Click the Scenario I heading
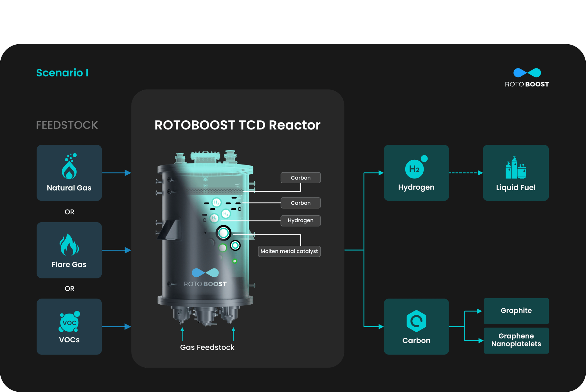The image size is (586, 392). [x=62, y=73]
